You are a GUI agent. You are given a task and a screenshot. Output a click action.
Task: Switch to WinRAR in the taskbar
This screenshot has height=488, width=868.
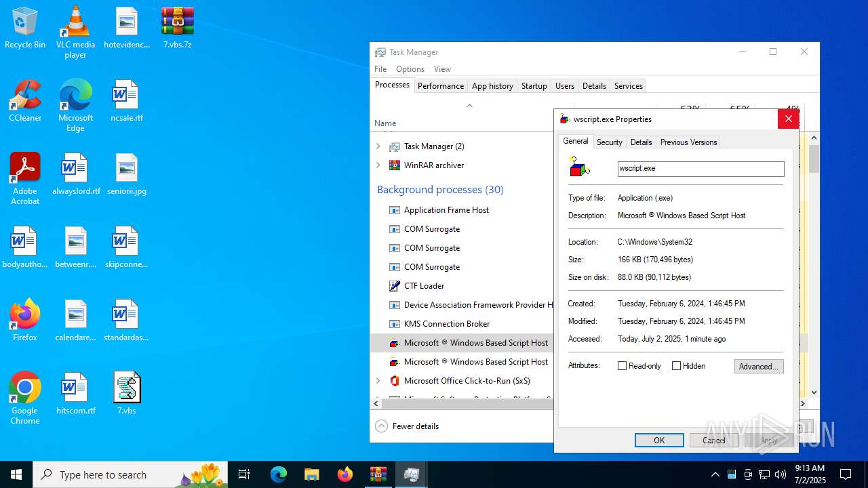click(x=378, y=474)
